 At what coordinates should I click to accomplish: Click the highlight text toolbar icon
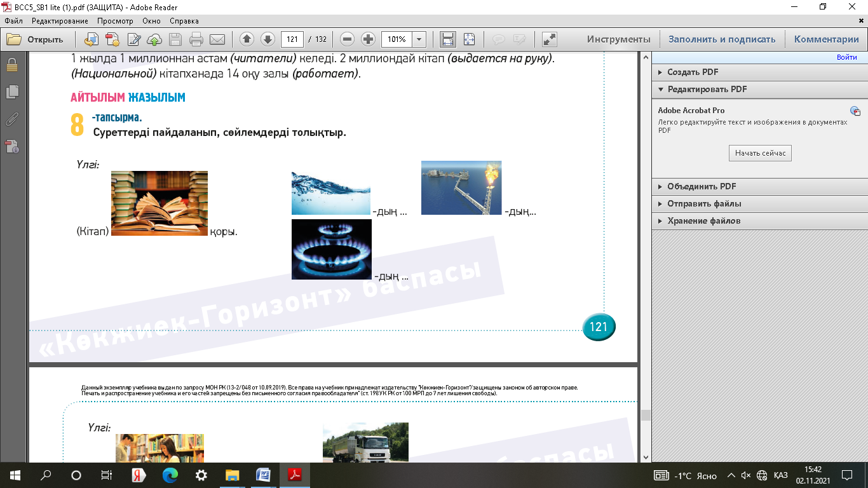[519, 39]
